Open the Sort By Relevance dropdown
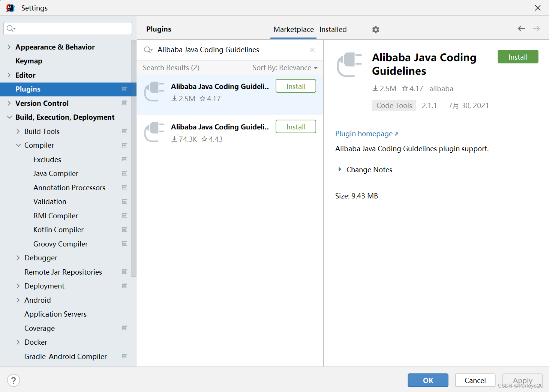Image resolution: width=549 pixels, height=392 pixels. (285, 68)
